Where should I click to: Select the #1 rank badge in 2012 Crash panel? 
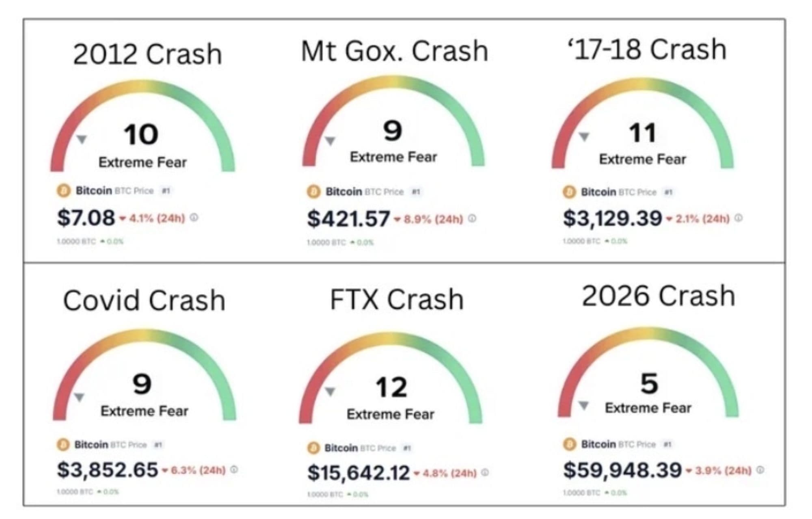coord(166,190)
